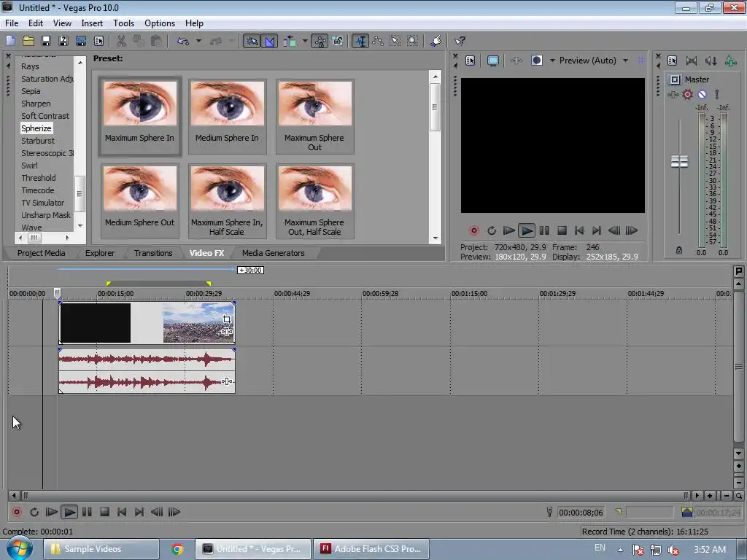Image resolution: width=747 pixels, height=560 pixels.
Task: Click the Downmix Output icon in Master
Action: tap(692, 61)
